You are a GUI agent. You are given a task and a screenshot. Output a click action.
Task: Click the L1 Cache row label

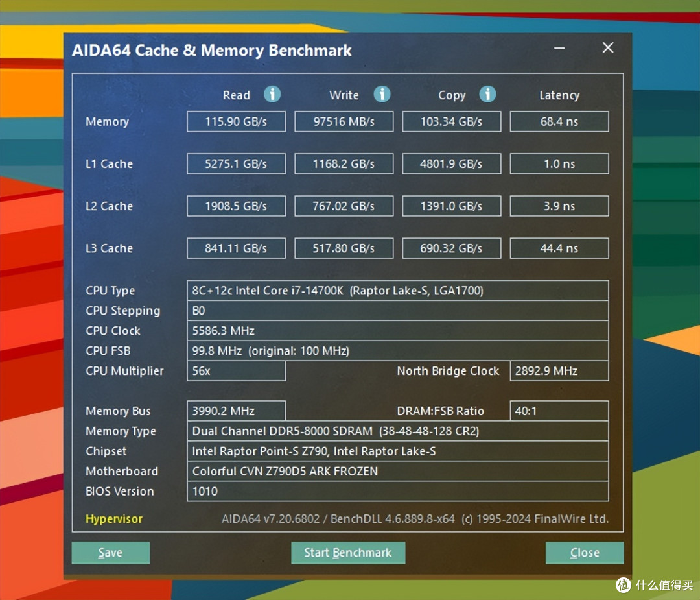click(x=110, y=164)
